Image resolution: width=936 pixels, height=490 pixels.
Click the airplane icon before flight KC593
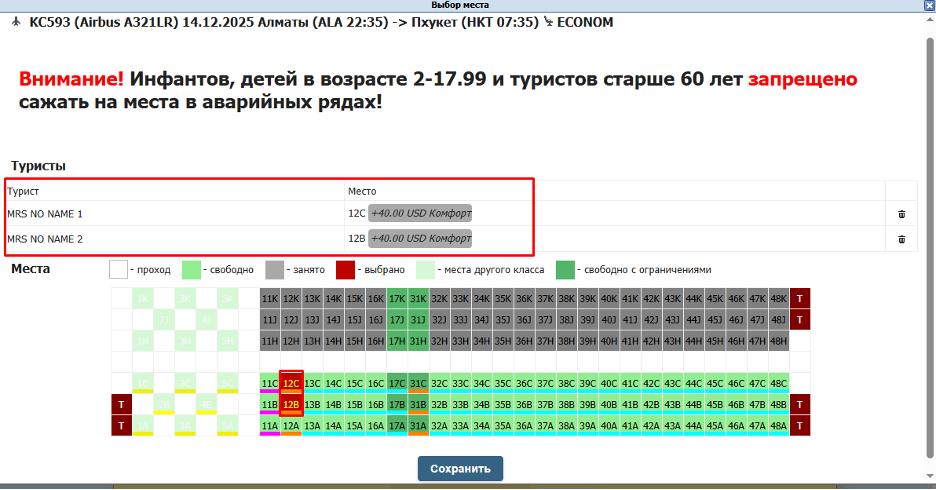[x=15, y=22]
